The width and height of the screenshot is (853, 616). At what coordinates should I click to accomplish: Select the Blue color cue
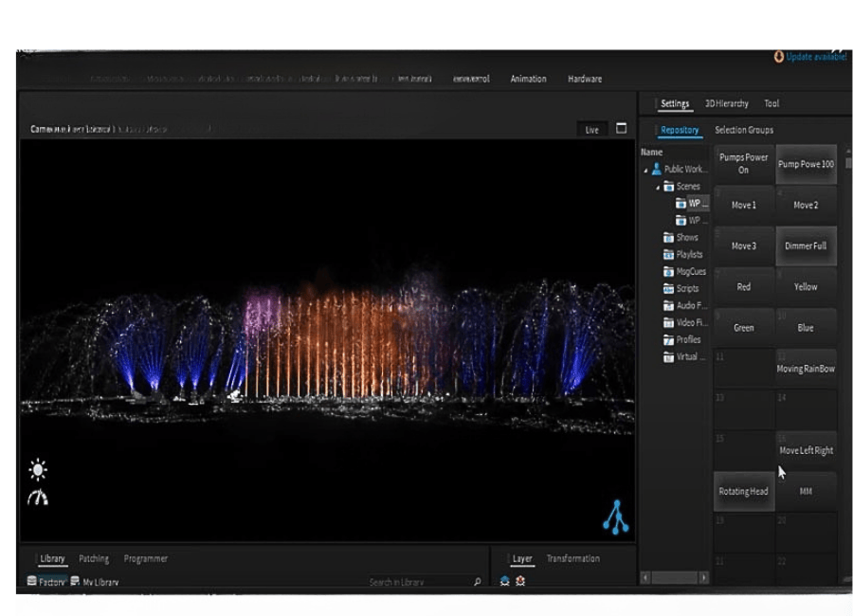coord(807,328)
